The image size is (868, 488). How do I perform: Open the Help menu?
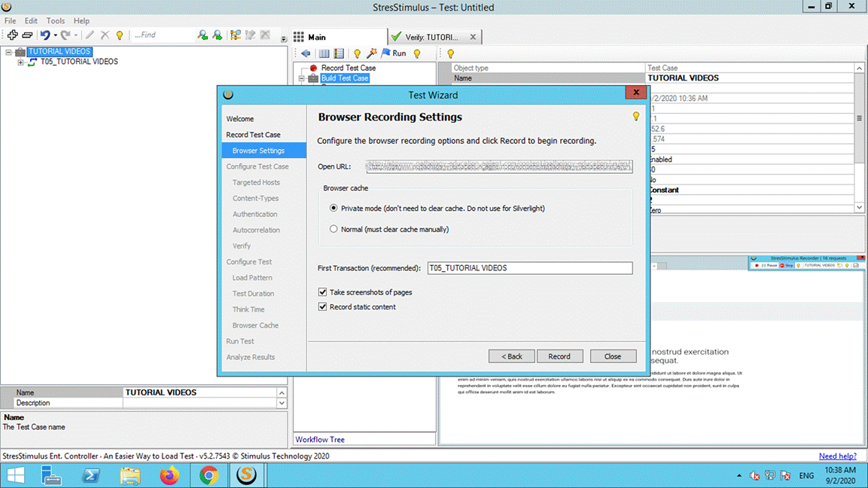pos(81,20)
